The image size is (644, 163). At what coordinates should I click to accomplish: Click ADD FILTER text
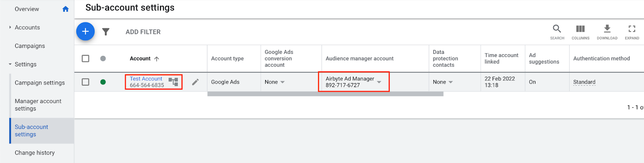point(143,32)
